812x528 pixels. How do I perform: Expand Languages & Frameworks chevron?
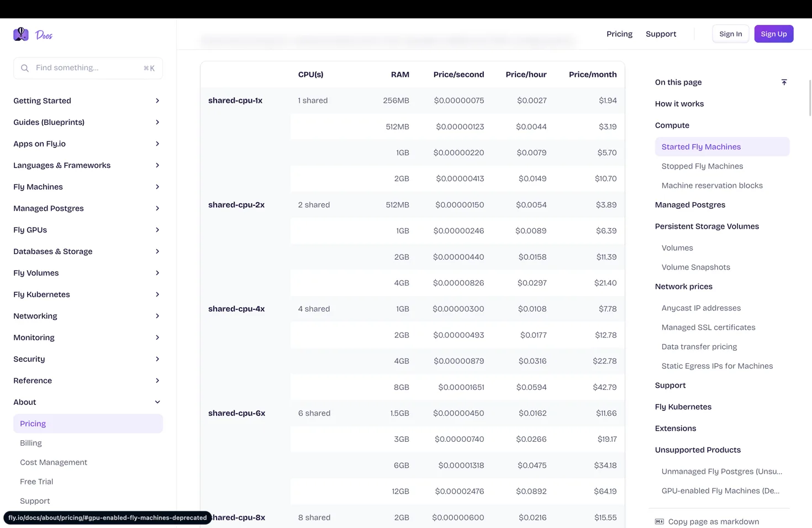157,165
